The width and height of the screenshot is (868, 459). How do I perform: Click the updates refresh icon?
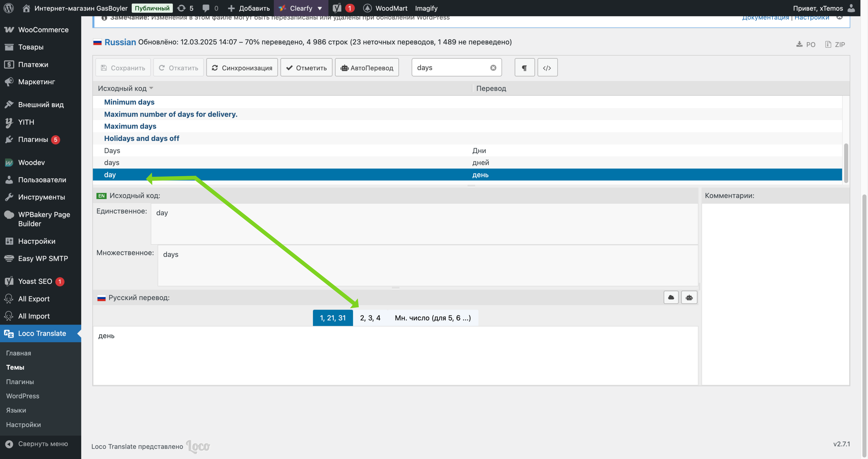pyautogui.click(x=181, y=8)
